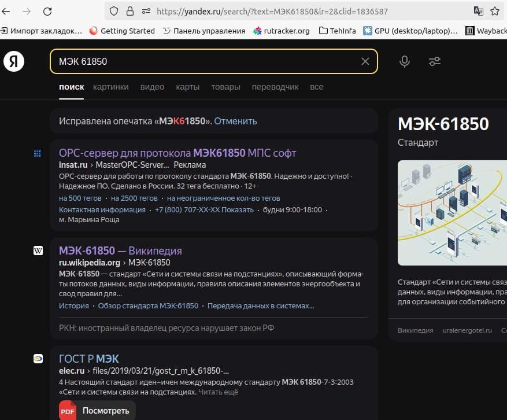Click the ru.wikipedia.org domain link
Image resolution: width=507 pixels, height=420 pixels.
tap(90, 263)
